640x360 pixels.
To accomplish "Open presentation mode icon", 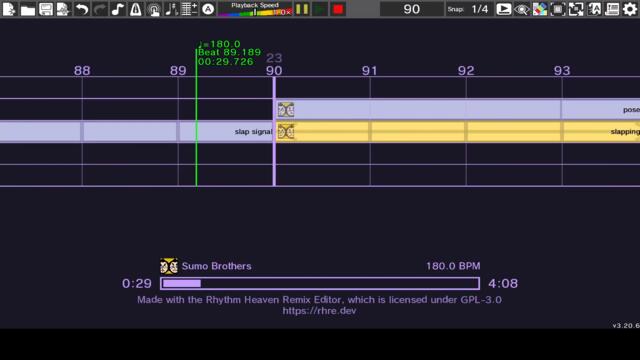I will pyautogui.click(x=503, y=9).
